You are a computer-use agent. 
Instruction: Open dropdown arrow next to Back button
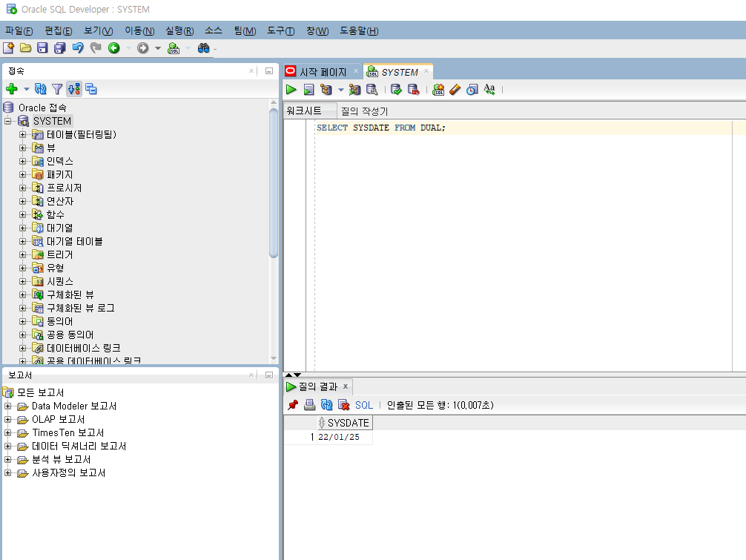pos(128,48)
